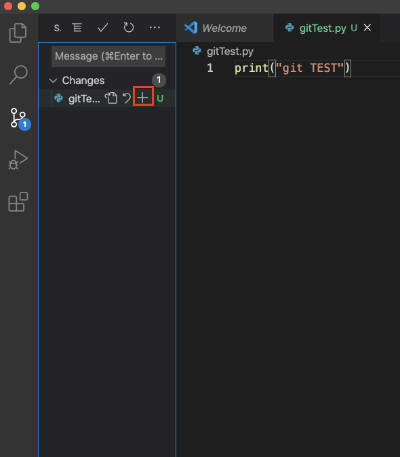Open file icon for gitTe... row
The height and width of the screenshot is (457, 400).
(x=111, y=98)
